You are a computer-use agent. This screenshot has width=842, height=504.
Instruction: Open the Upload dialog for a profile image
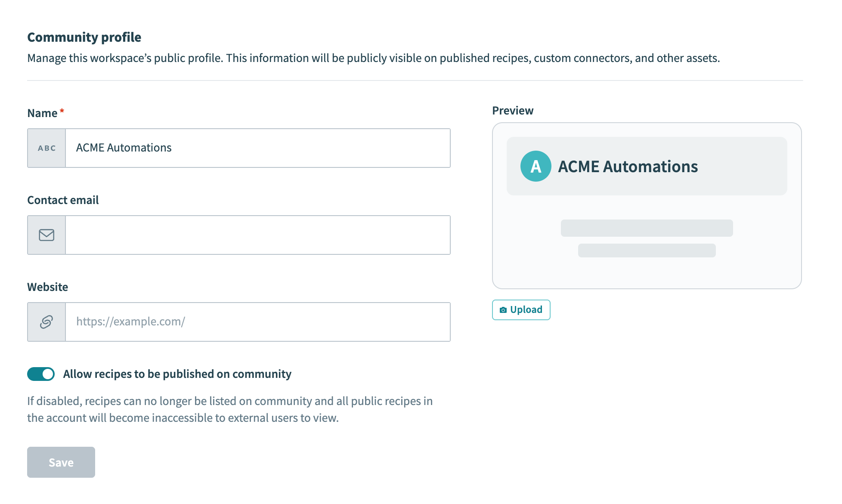pos(521,309)
